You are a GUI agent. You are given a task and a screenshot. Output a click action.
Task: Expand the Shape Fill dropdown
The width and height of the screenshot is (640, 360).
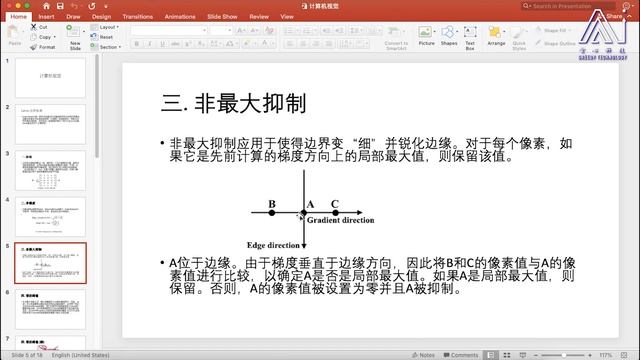(x=570, y=30)
